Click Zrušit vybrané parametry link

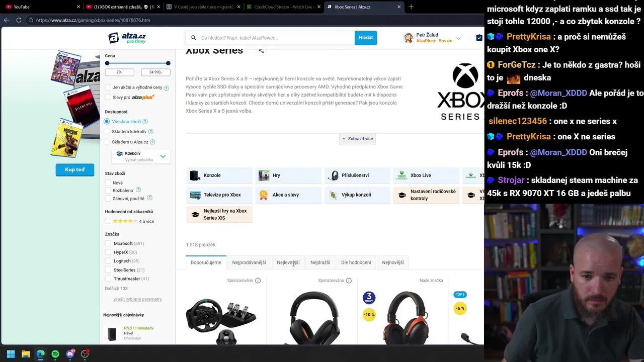click(137, 299)
